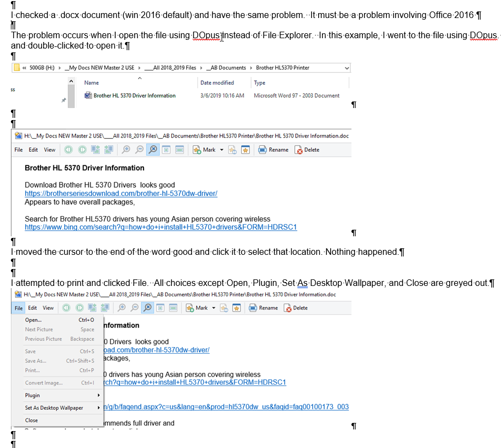Screen dimensions: 501x448
Task: Click viewer app icon in upper title bar
Action: pyautogui.click(x=19, y=136)
